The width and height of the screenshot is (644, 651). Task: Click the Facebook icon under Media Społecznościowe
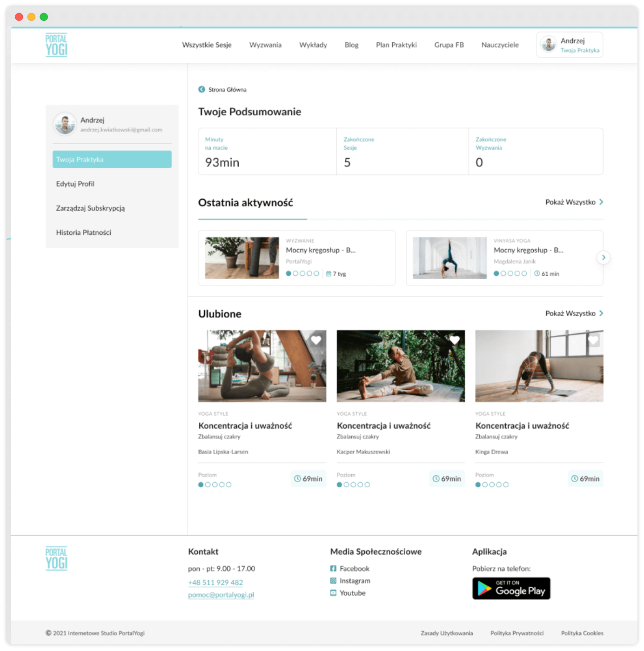(333, 568)
